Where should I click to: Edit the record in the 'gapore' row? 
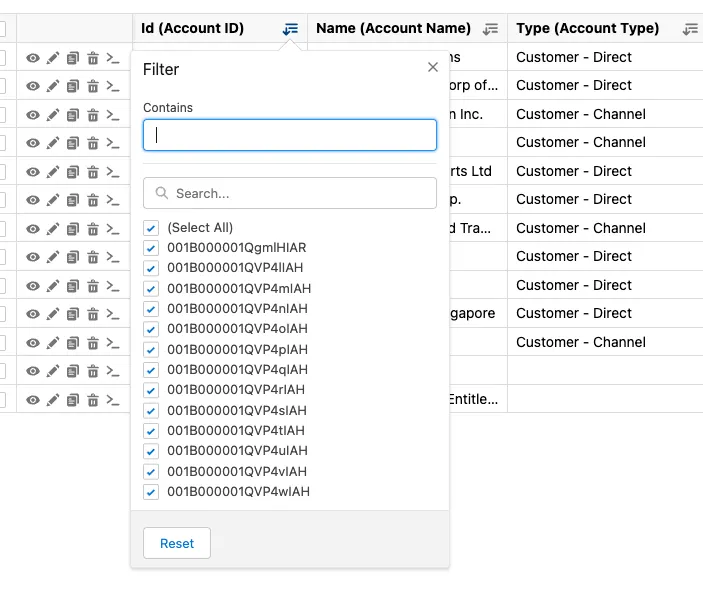(53, 314)
